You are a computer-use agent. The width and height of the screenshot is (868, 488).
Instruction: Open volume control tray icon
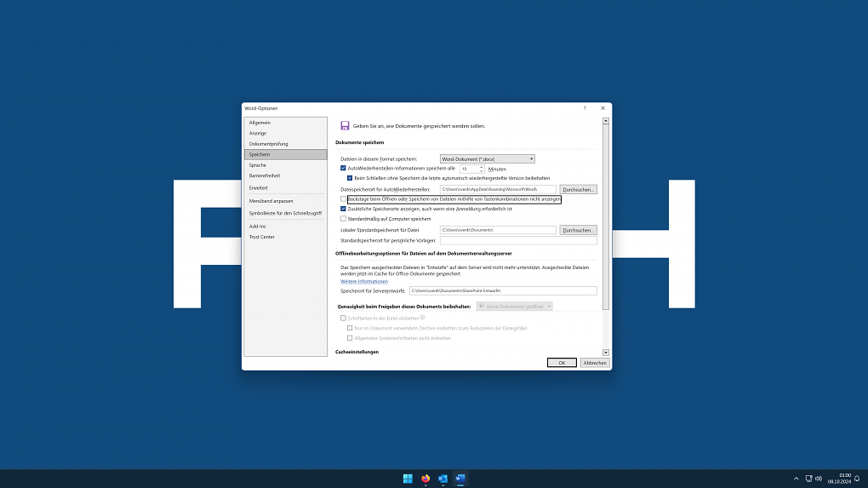point(819,479)
